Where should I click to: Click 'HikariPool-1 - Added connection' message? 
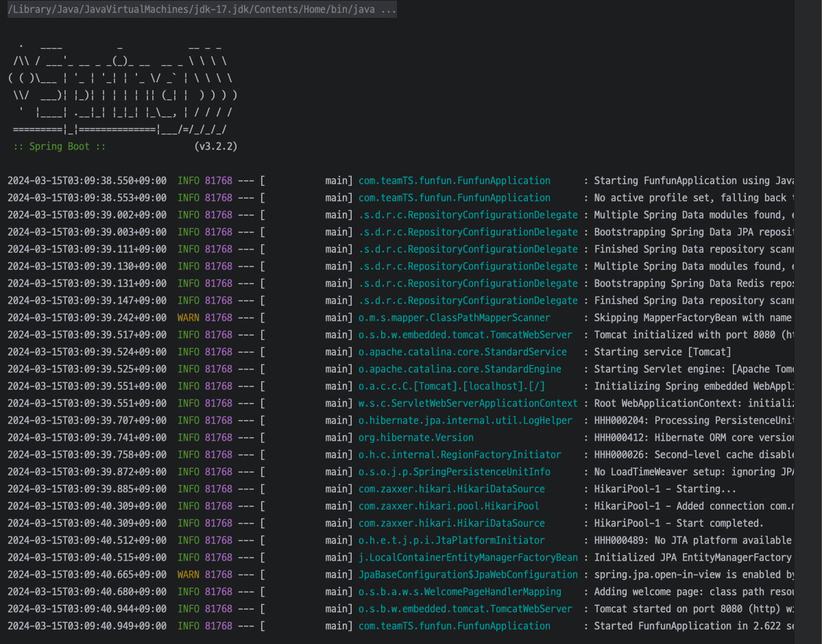[694, 506]
